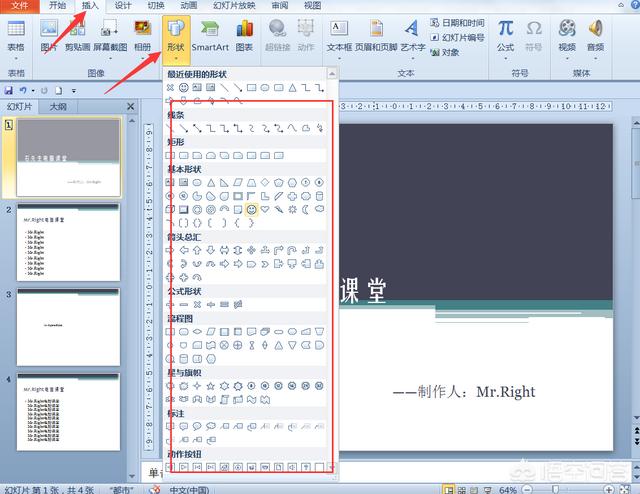Screen dimensions: 640x494
Task: Expand the 艺术字 WordArt gallery
Action: 413,58
